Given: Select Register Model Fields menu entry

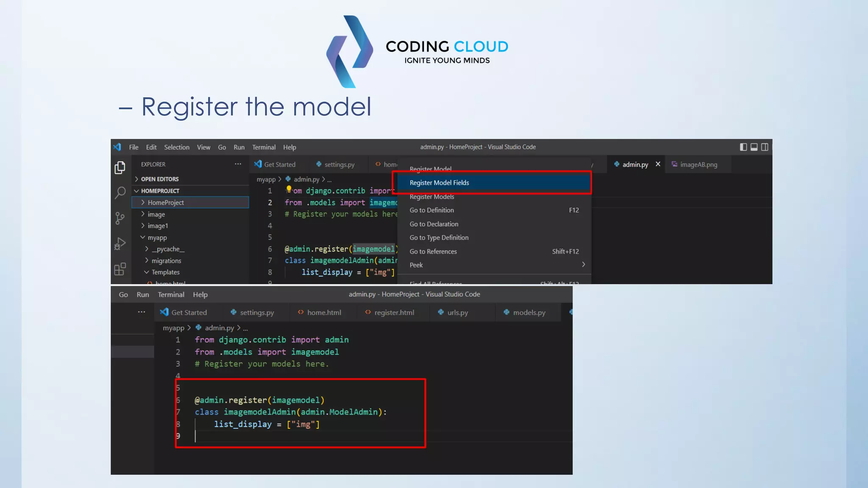Looking at the screenshot, I should click(x=439, y=183).
